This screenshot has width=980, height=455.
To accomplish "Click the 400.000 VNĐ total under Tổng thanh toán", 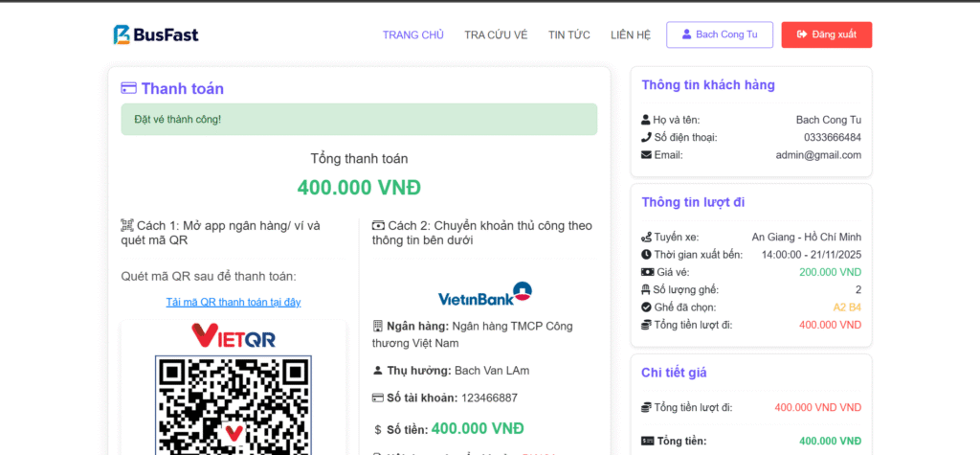I will 359,187.
